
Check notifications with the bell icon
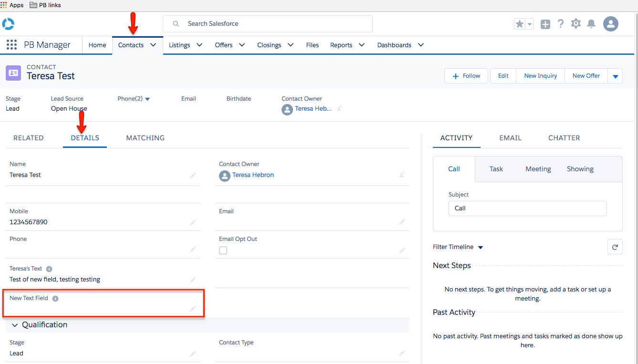[591, 23]
